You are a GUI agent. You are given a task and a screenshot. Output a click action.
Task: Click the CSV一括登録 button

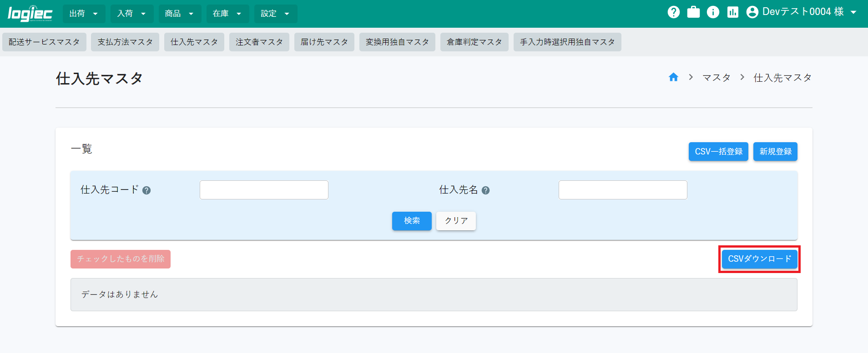[718, 151]
